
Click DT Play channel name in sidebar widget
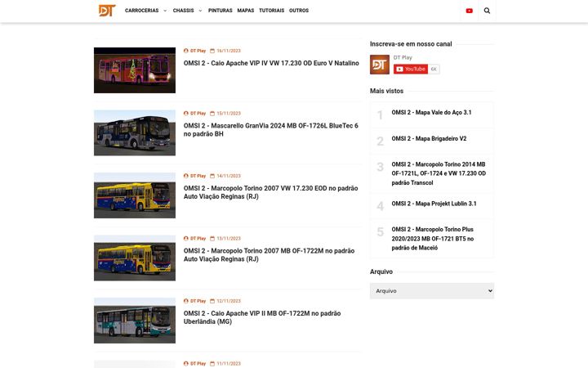403,57
